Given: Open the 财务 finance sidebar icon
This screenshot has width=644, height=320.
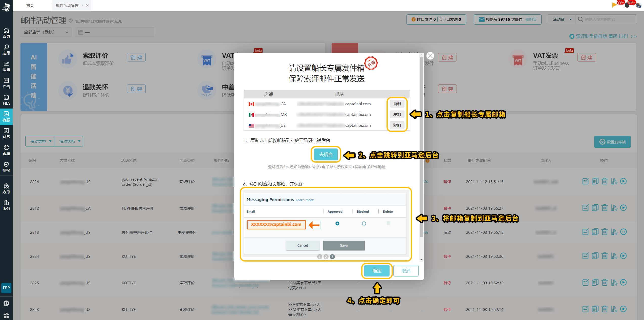Looking at the screenshot, I should pos(6,133).
